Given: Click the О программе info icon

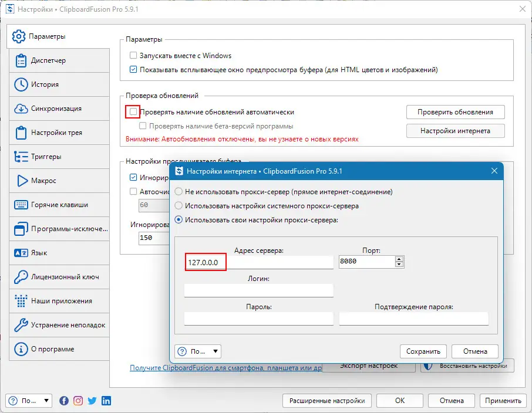Looking at the screenshot, I should click(x=21, y=349).
